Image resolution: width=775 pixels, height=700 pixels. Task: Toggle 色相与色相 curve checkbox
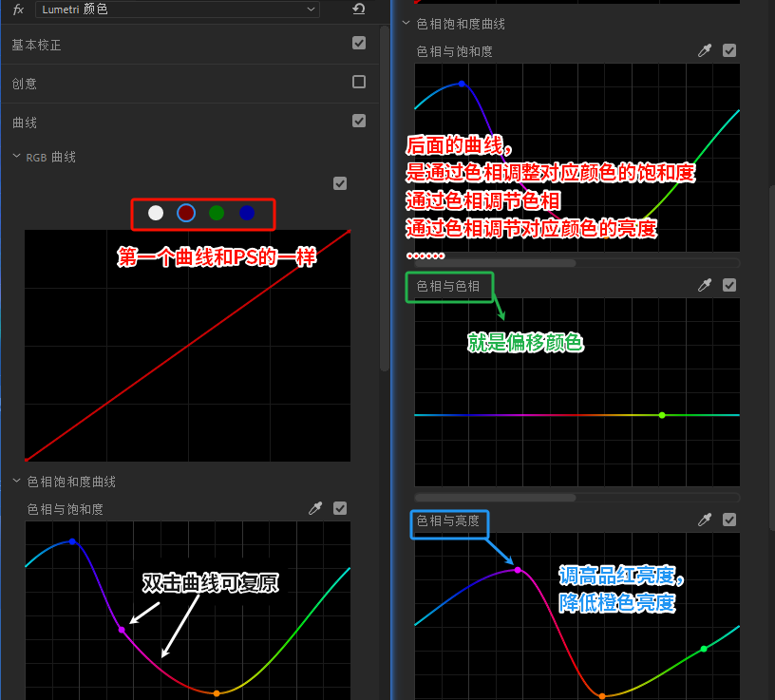(729, 285)
